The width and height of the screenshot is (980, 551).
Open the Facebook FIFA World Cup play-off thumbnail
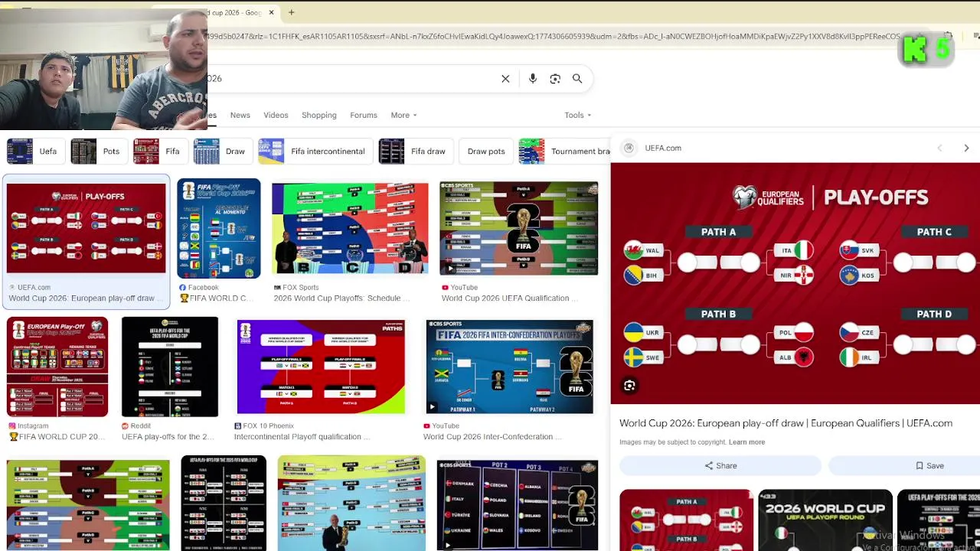click(219, 228)
